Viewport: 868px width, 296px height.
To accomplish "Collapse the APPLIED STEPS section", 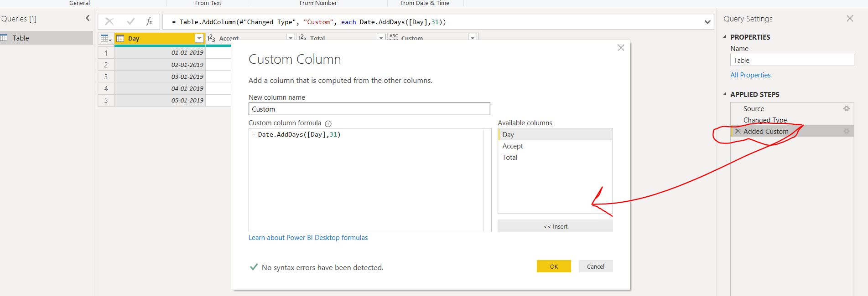I will 725,94.
